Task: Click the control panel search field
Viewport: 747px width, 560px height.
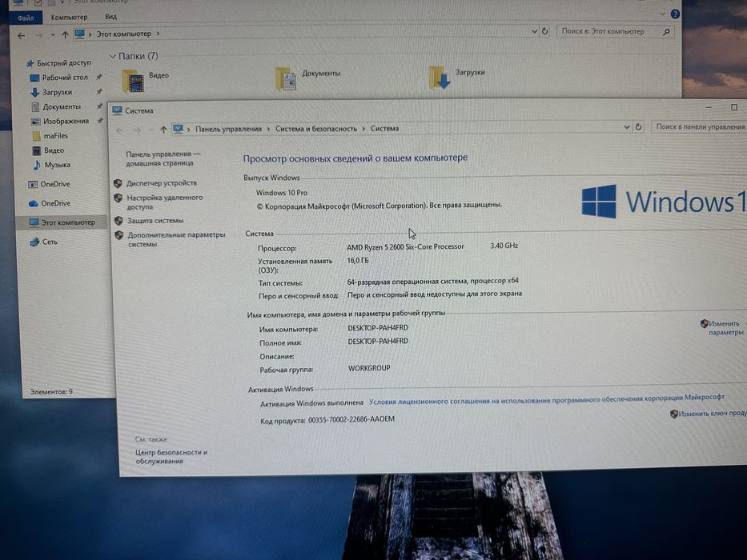Action: [x=699, y=126]
